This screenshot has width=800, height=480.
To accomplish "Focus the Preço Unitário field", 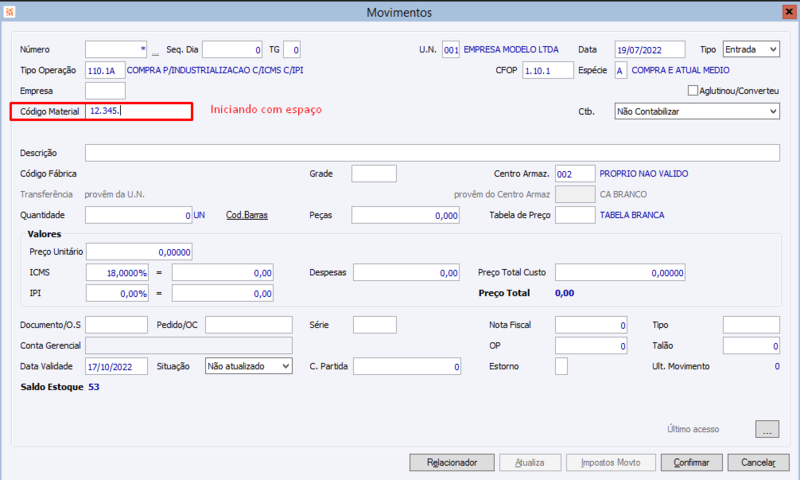I will pyautogui.click(x=139, y=251).
